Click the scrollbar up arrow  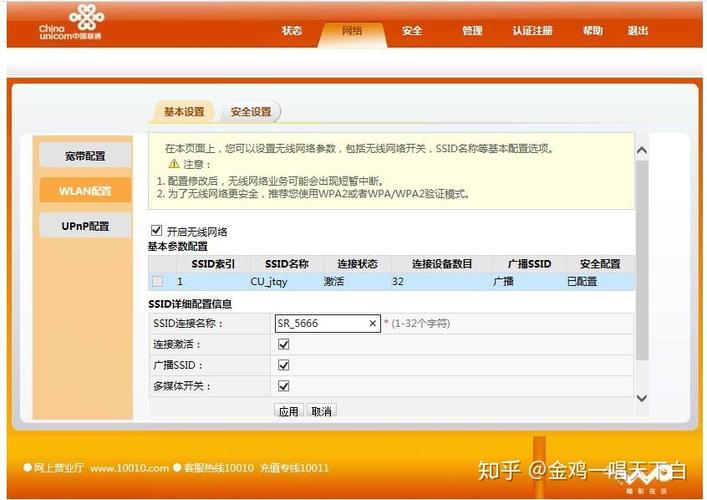tap(642, 150)
